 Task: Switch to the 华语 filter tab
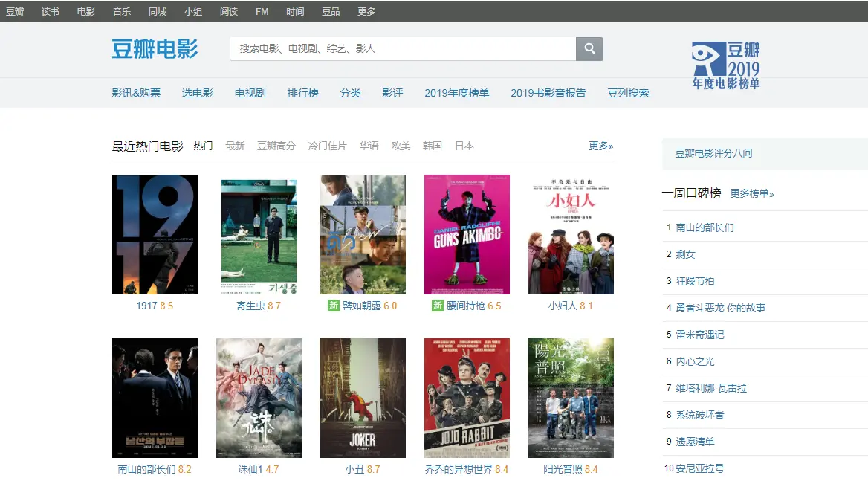click(x=369, y=146)
